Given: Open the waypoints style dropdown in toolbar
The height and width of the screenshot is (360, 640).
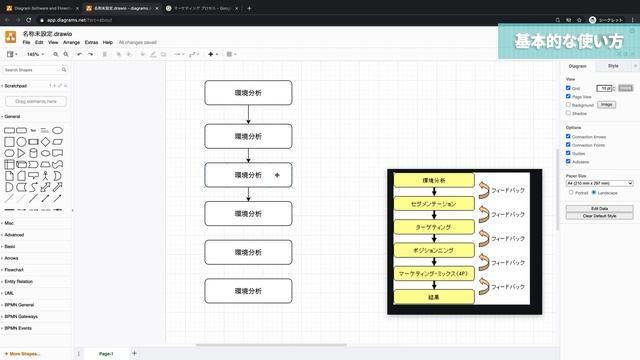Looking at the screenshot, I should point(194,54).
